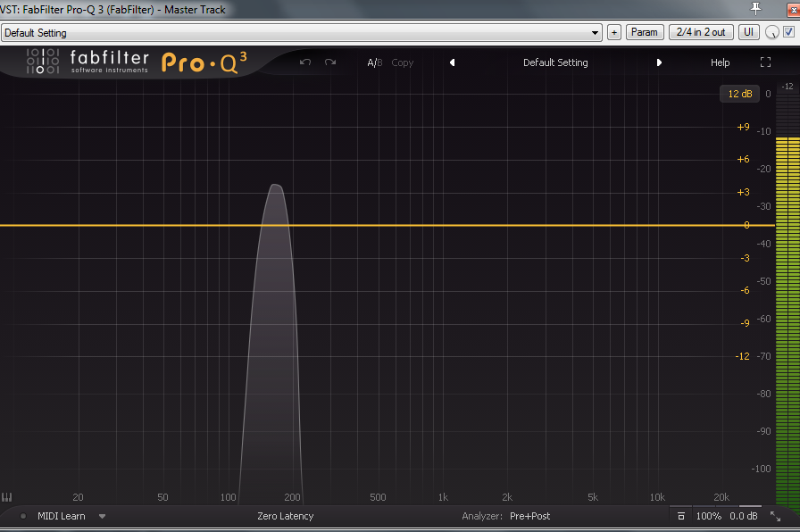The image size is (800, 532).
Task: Enter full screen mode icon
Action: [x=765, y=62]
